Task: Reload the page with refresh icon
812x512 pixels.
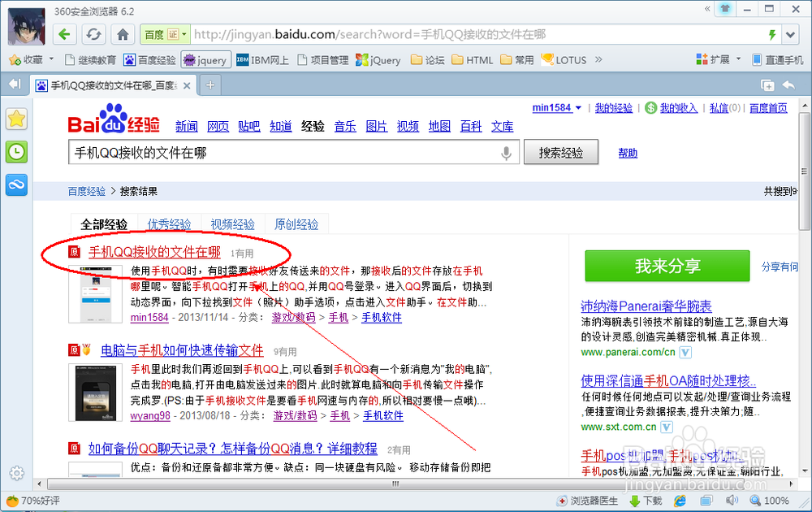Action: (93, 35)
